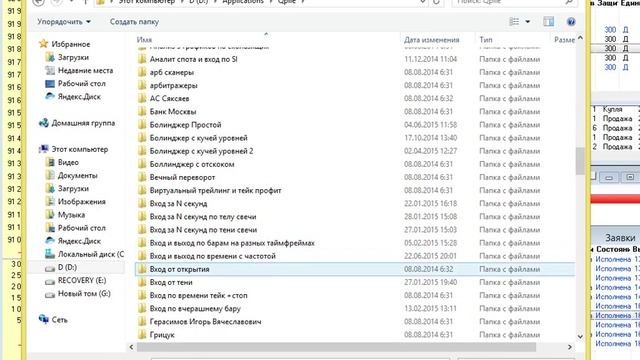The image size is (640, 360).
Task: Select Домашняя группа in the sidebar
Action: pos(83,123)
